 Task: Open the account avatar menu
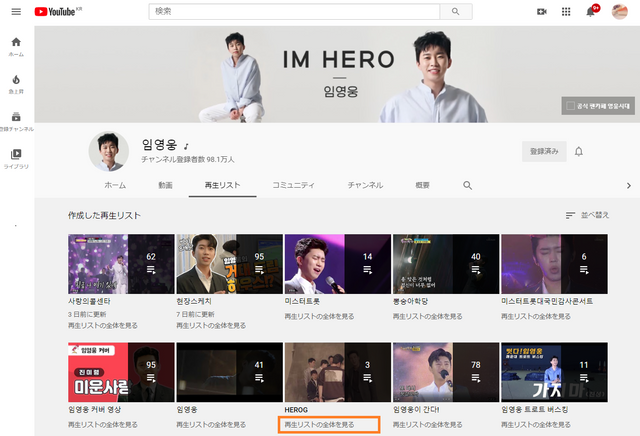[619, 11]
